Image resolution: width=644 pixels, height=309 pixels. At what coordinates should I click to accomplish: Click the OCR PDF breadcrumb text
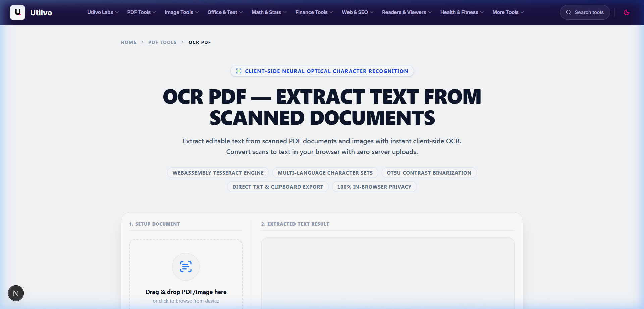point(200,42)
